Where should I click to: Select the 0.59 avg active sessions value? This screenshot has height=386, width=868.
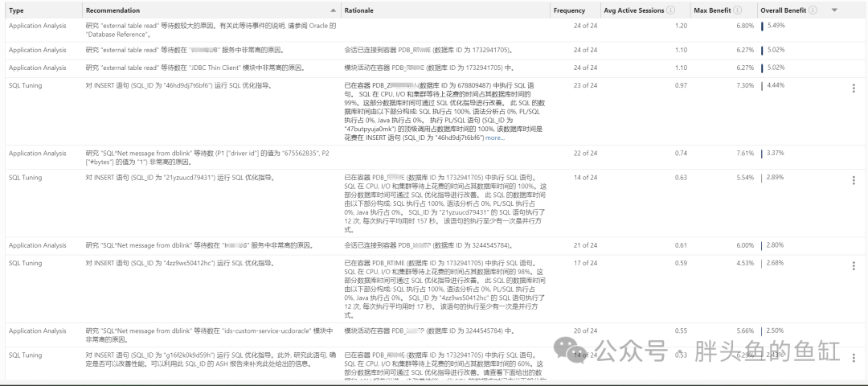(682, 263)
